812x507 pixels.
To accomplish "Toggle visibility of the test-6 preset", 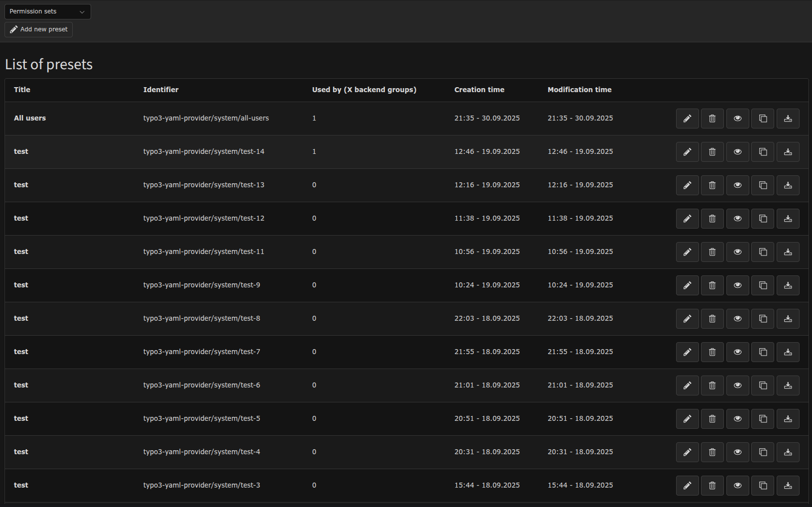I will pyautogui.click(x=737, y=385).
